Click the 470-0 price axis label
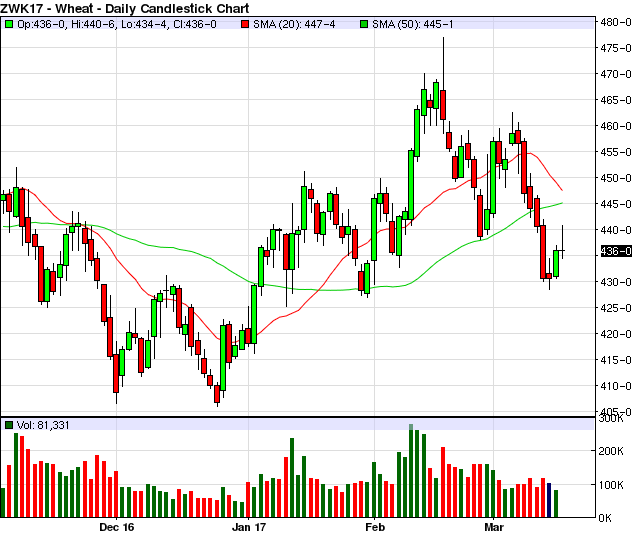This screenshot has width=640, height=536. click(x=616, y=74)
